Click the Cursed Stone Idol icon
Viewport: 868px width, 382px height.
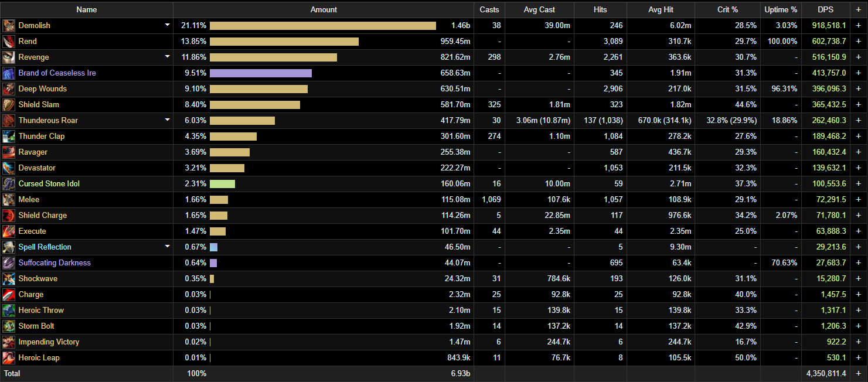pos(9,184)
